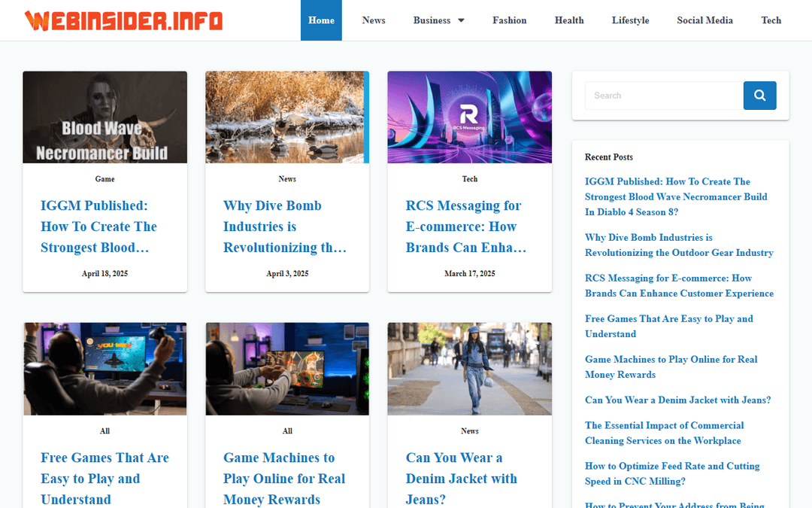Click the All category under Free Games image
The width and height of the screenshot is (812, 508).
pyautogui.click(x=105, y=430)
